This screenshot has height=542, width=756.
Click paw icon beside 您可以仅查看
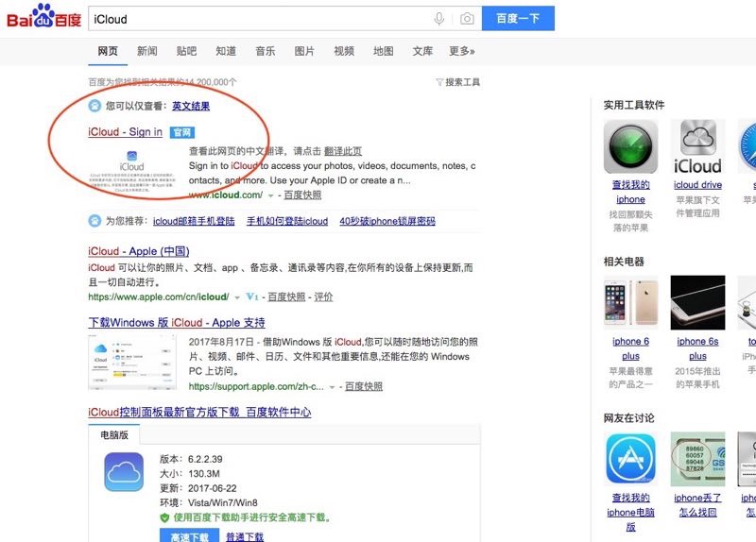click(94, 106)
